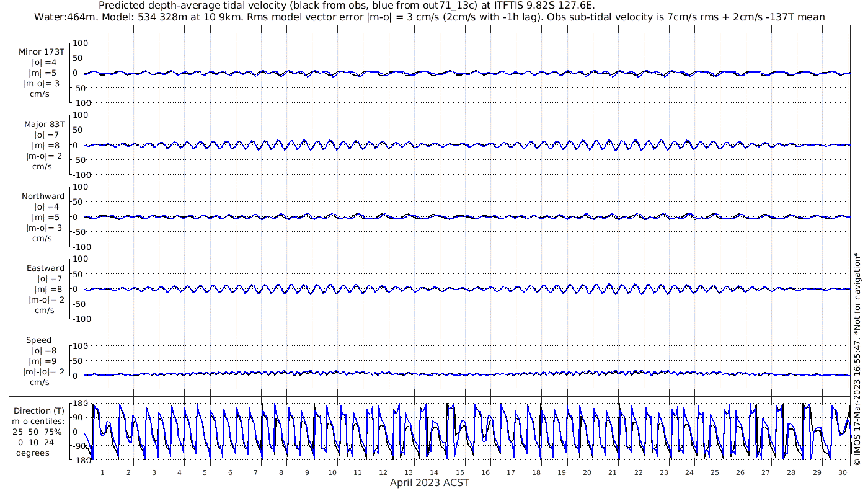Click the '25 50 75%' centile header
The image size is (868, 496).
(37, 432)
